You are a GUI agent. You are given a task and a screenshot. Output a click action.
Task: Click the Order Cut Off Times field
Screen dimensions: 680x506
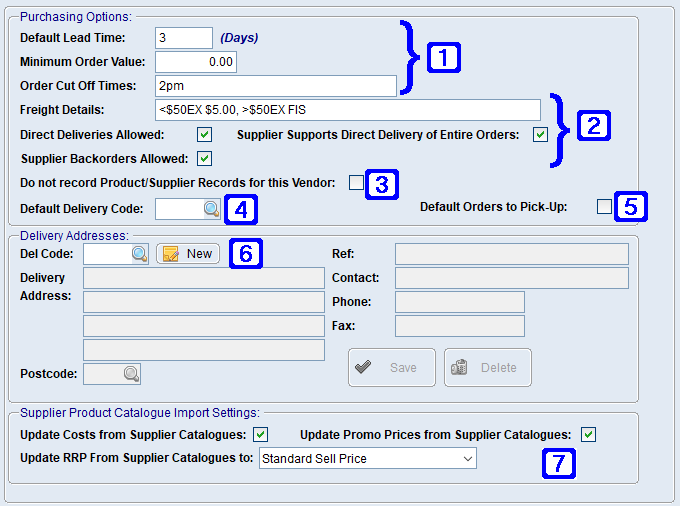(x=276, y=86)
